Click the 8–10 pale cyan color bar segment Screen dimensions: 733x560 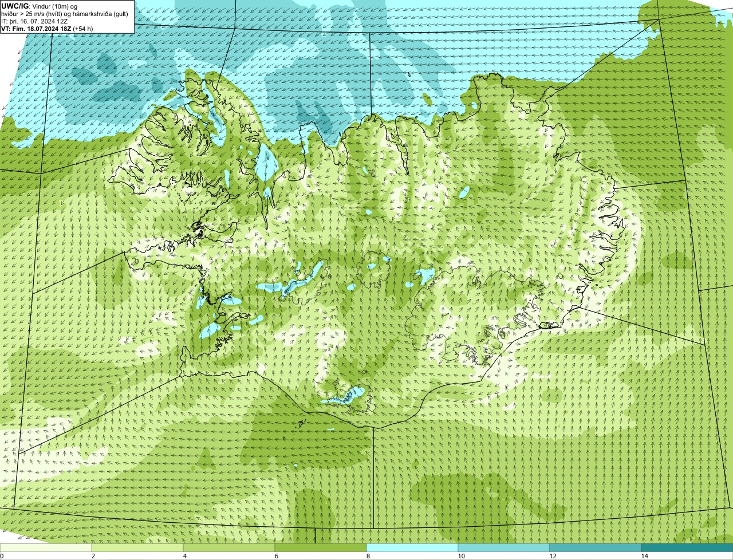coord(412,547)
